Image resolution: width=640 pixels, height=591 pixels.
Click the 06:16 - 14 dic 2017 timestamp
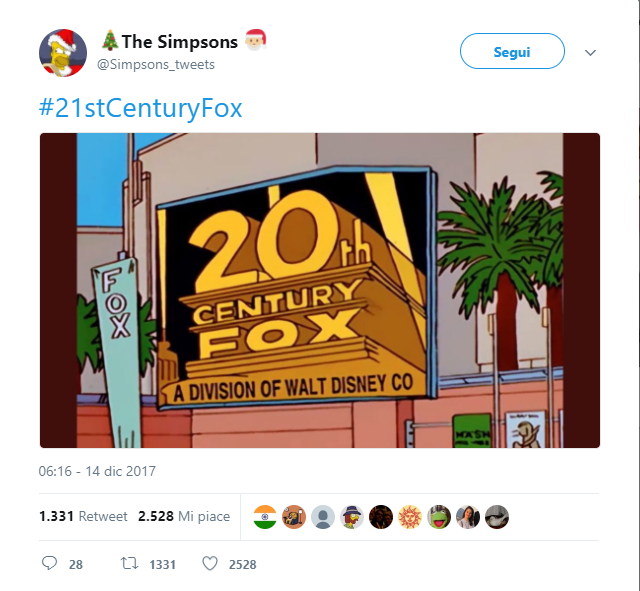click(97, 471)
